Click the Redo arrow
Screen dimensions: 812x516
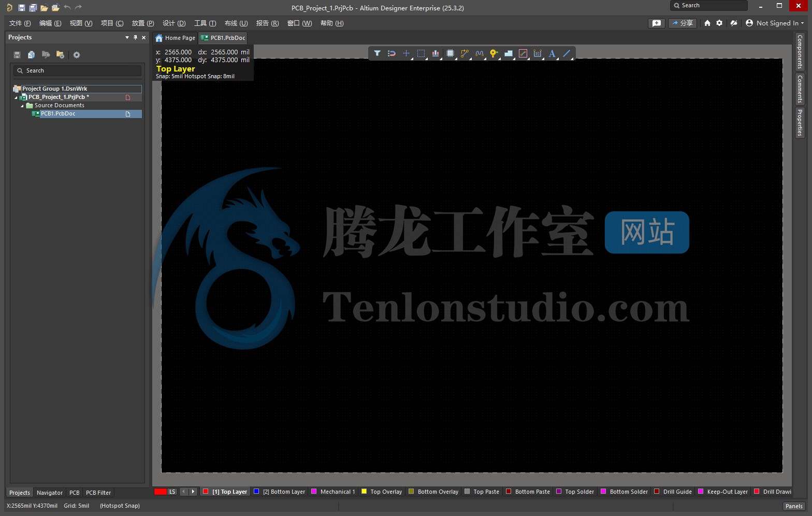(79, 7)
